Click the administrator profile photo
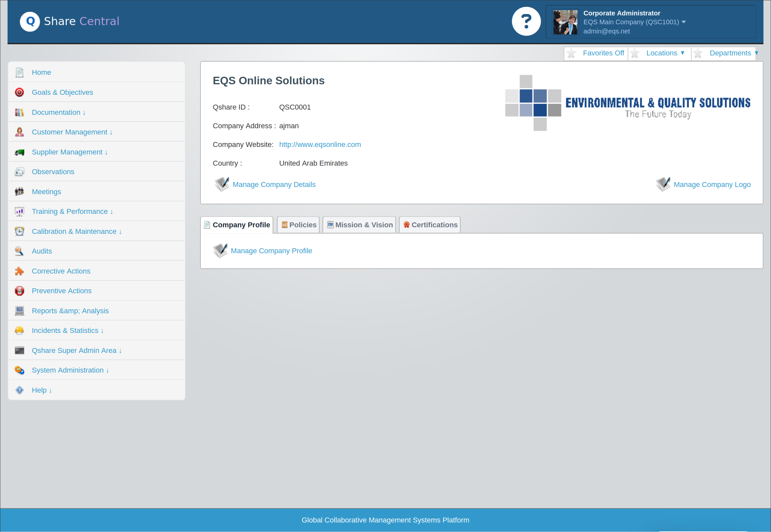 pyautogui.click(x=565, y=22)
